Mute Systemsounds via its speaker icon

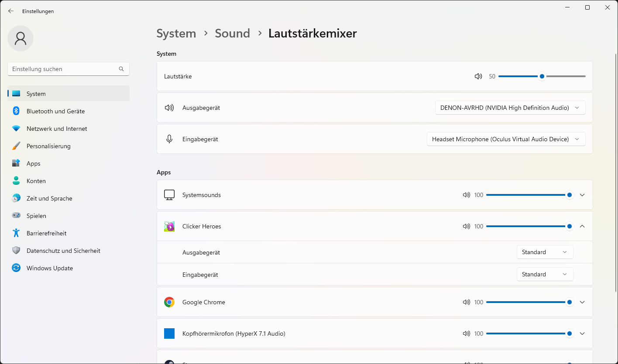pyautogui.click(x=467, y=195)
